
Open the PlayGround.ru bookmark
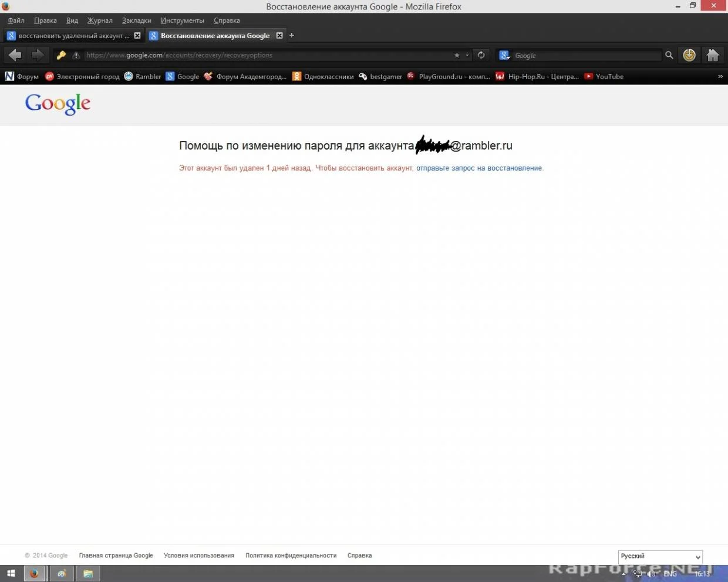click(x=449, y=76)
